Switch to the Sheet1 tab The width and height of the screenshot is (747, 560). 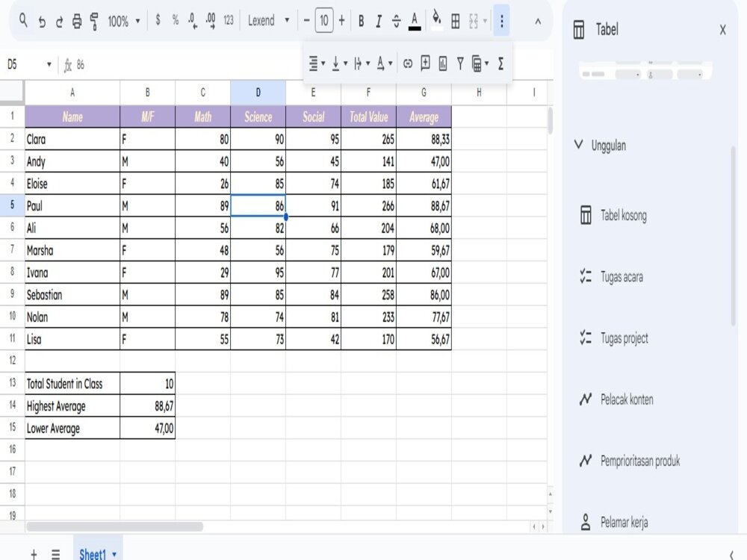[x=93, y=554]
